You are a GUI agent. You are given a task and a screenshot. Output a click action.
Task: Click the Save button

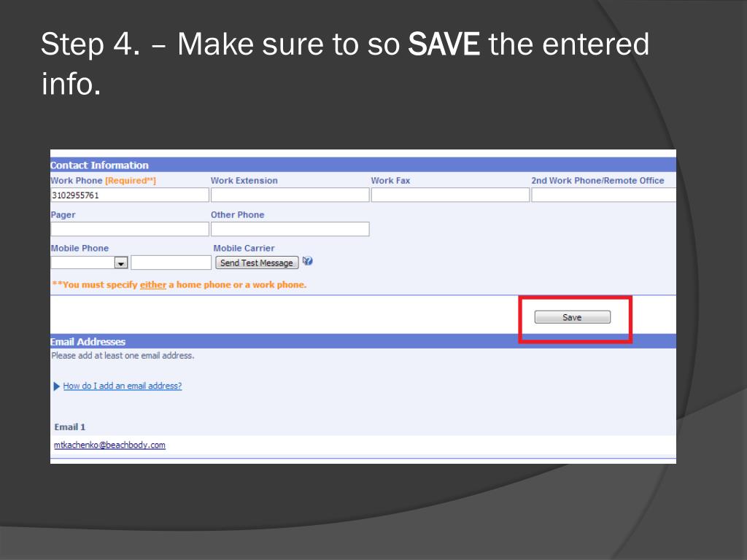pos(572,317)
